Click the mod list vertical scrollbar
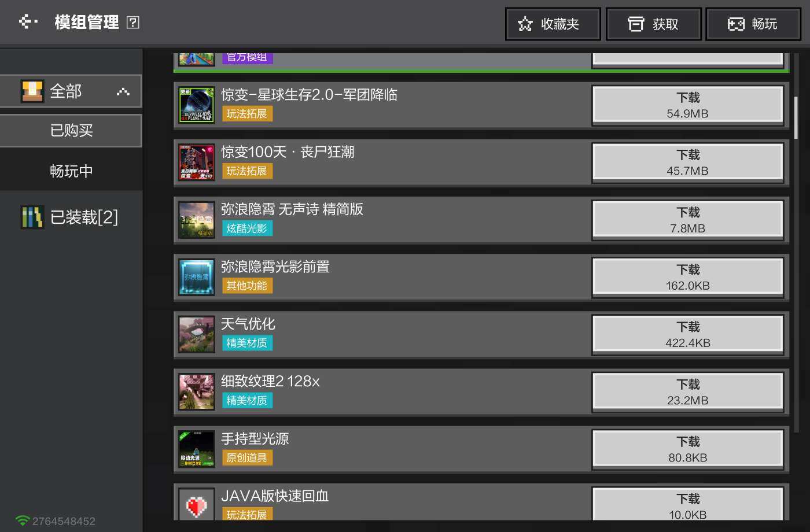 point(796,118)
